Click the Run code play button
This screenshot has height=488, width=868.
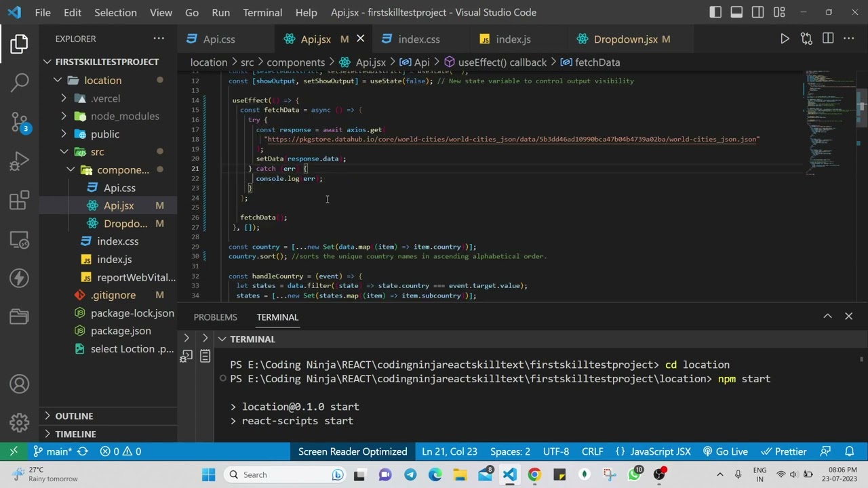tap(785, 39)
